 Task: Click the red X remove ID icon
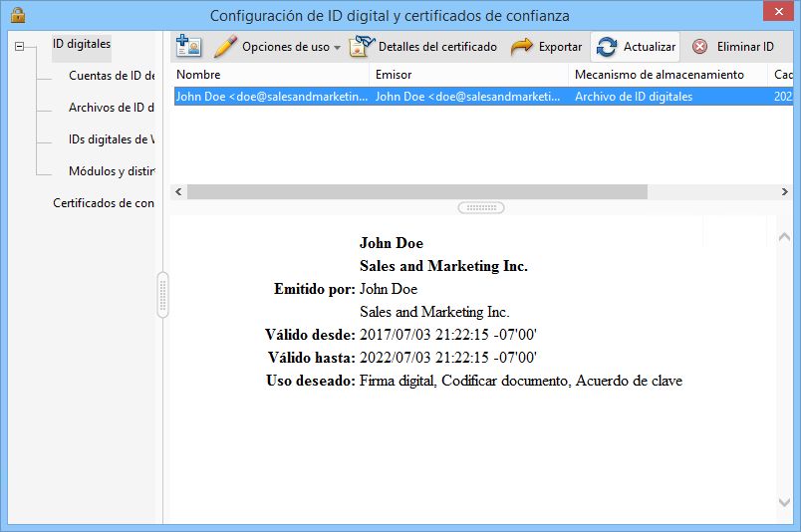click(699, 47)
